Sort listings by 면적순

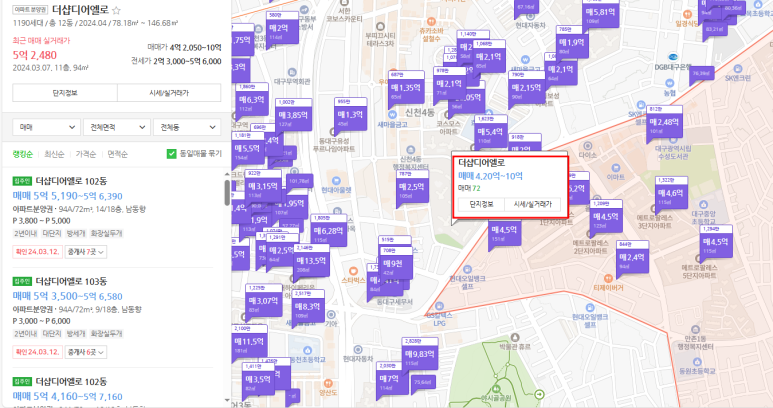[117, 154]
